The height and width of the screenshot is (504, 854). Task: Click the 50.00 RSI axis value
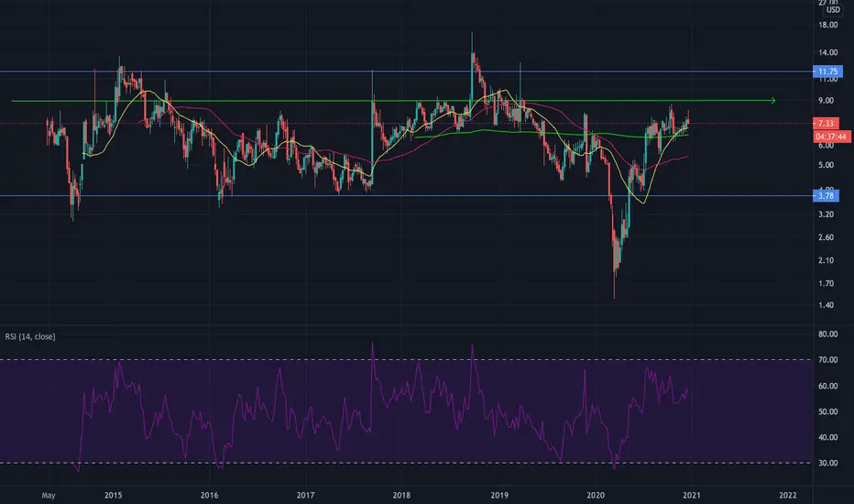(x=827, y=411)
